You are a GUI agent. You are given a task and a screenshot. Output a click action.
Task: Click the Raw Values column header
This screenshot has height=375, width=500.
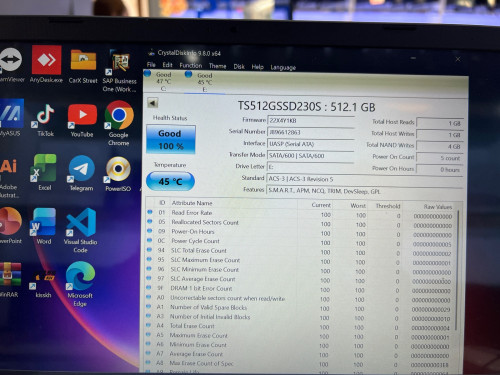pyautogui.click(x=438, y=207)
